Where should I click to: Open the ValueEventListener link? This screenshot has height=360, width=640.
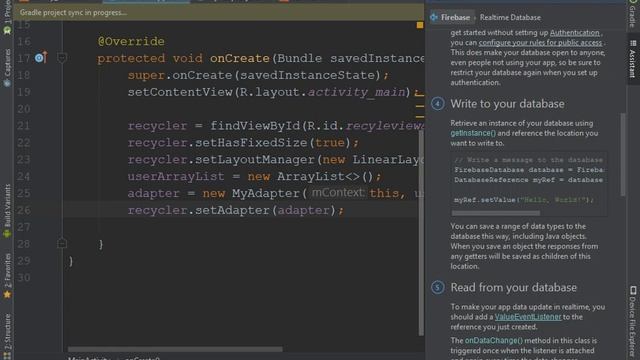[528, 317]
